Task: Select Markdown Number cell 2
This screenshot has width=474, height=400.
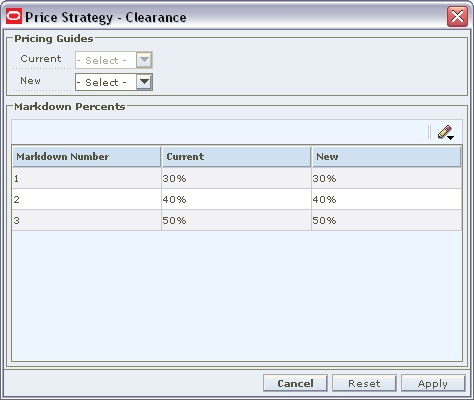Action: point(87,199)
